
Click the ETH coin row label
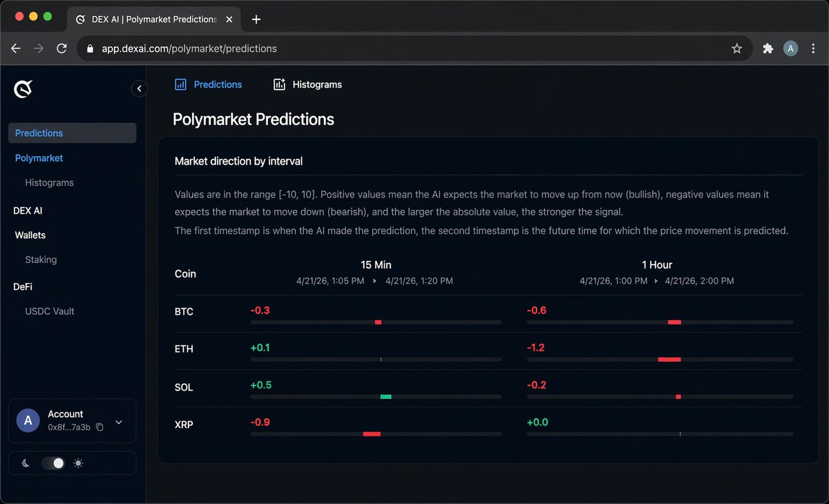coord(184,349)
